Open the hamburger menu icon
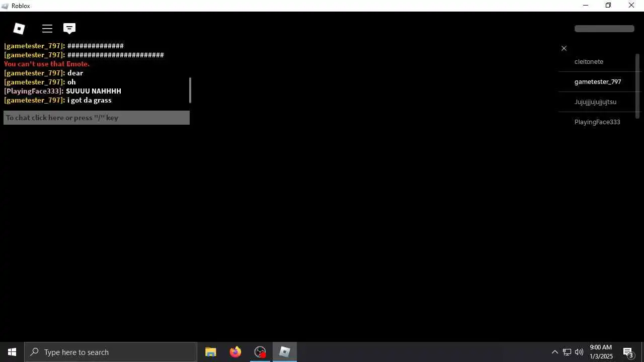The width and height of the screenshot is (644, 362). pyautogui.click(x=47, y=29)
